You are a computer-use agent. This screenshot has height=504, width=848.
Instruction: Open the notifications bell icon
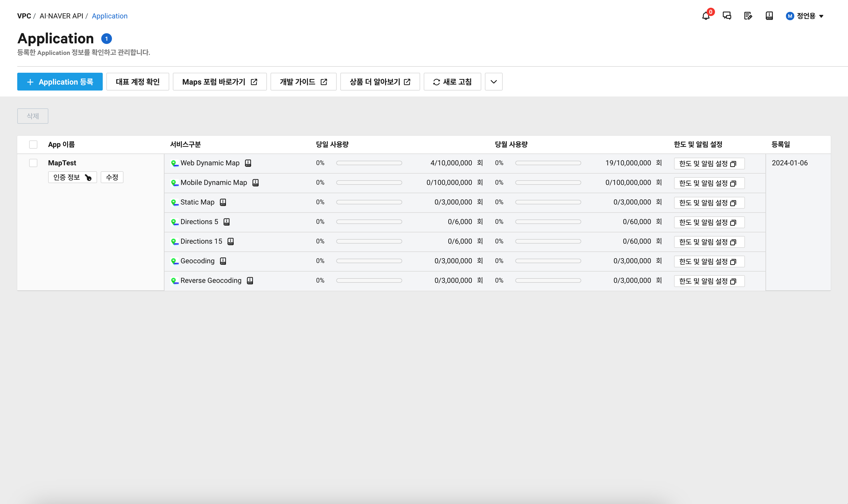[x=706, y=16]
